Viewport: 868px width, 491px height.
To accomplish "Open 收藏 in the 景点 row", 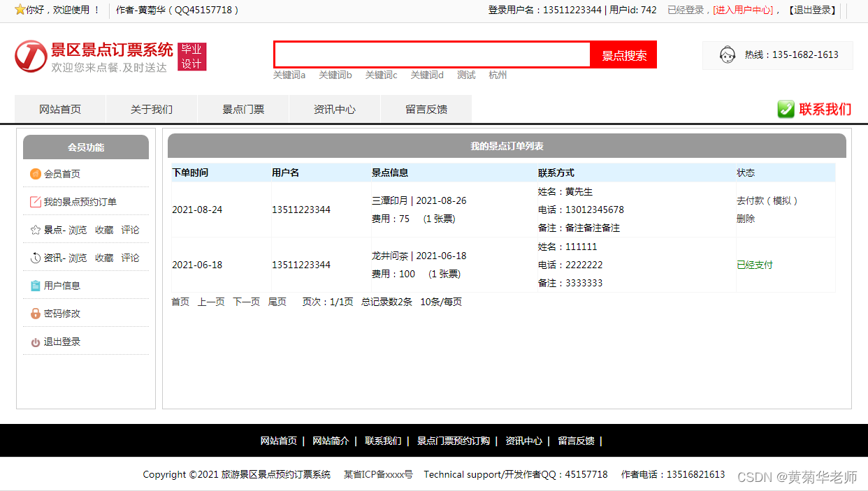I will [104, 230].
